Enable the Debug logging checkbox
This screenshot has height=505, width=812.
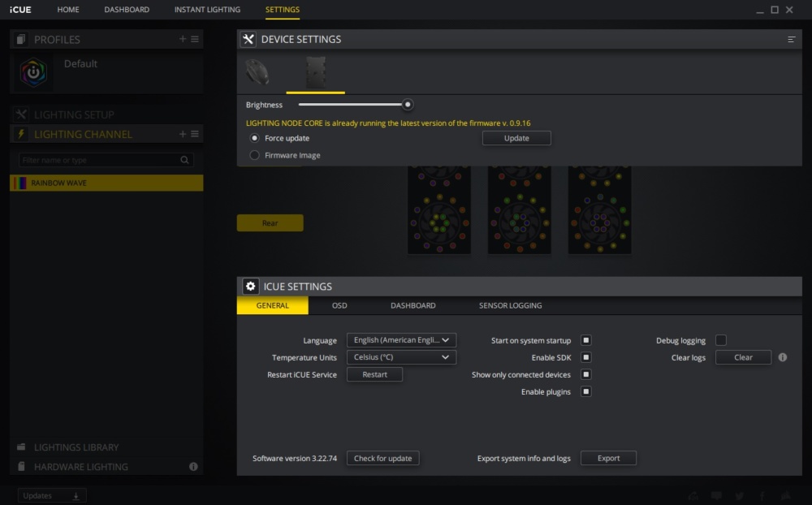tap(721, 340)
